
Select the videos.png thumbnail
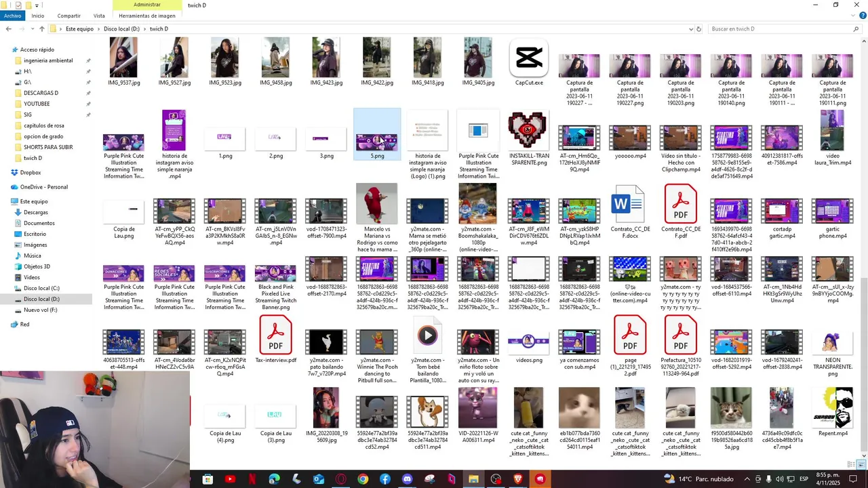[528, 342]
